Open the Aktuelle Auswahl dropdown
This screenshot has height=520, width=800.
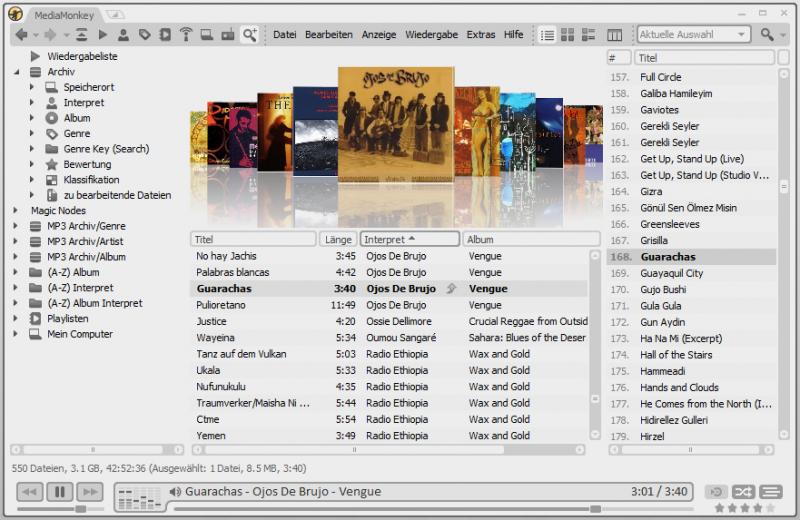(x=742, y=35)
